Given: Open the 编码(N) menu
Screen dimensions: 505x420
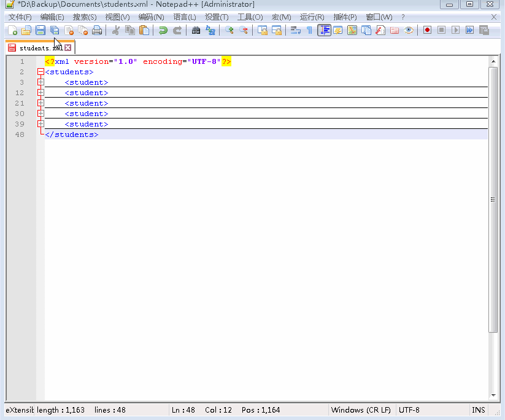Looking at the screenshot, I should click(151, 17).
